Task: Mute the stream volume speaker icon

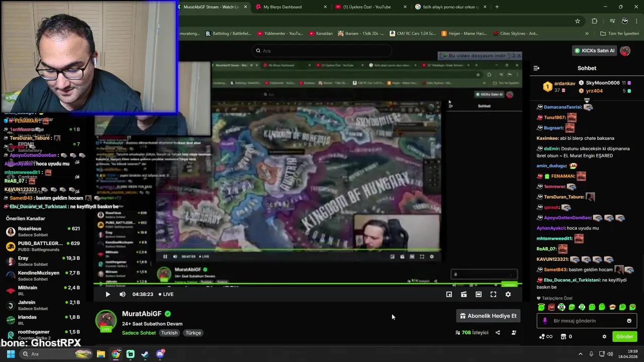Action: coord(122,294)
